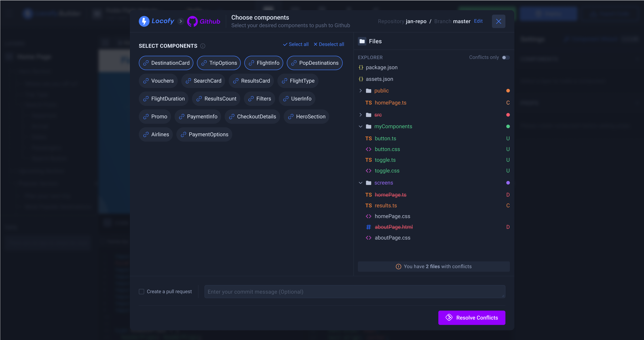Enable the Conflicts only toggle
This screenshot has width=644, height=340.
(x=506, y=57)
